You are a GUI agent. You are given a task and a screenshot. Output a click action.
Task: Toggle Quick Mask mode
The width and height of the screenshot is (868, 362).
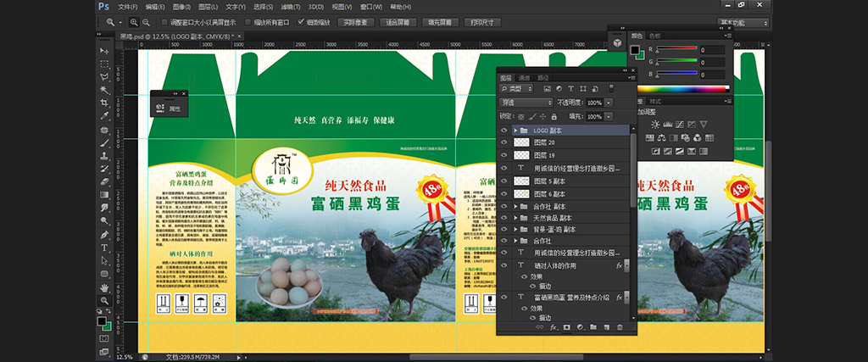104,338
